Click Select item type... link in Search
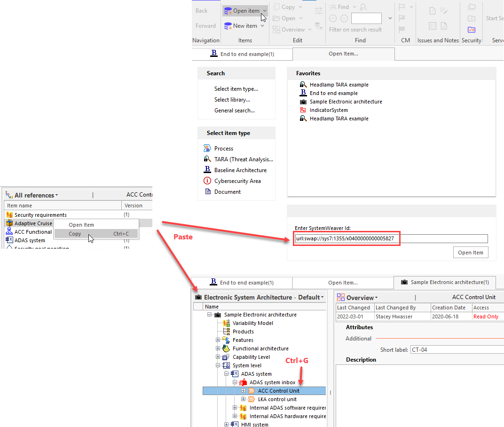 pyautogui.click(x=236, y=89)
